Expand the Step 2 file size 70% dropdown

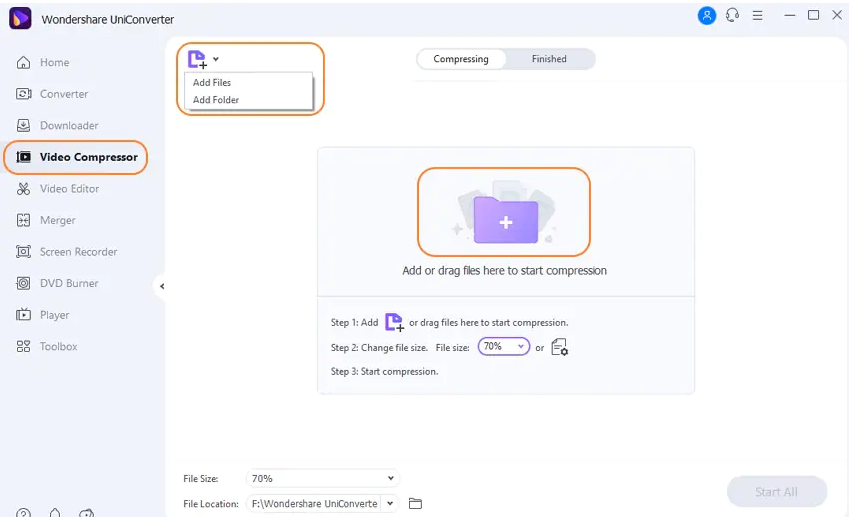coord(503,347)
